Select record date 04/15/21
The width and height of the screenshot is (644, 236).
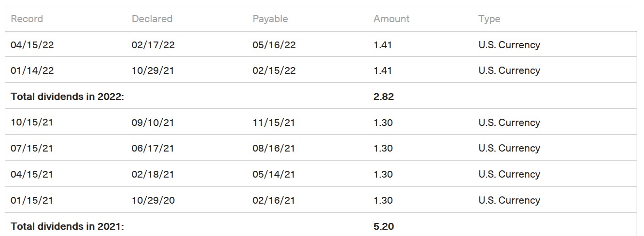pyautogui.click(x=32, y=174)
